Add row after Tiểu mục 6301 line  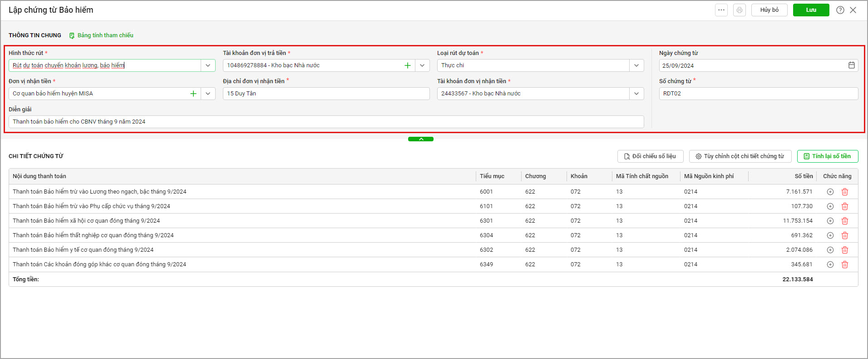point(830,221)
